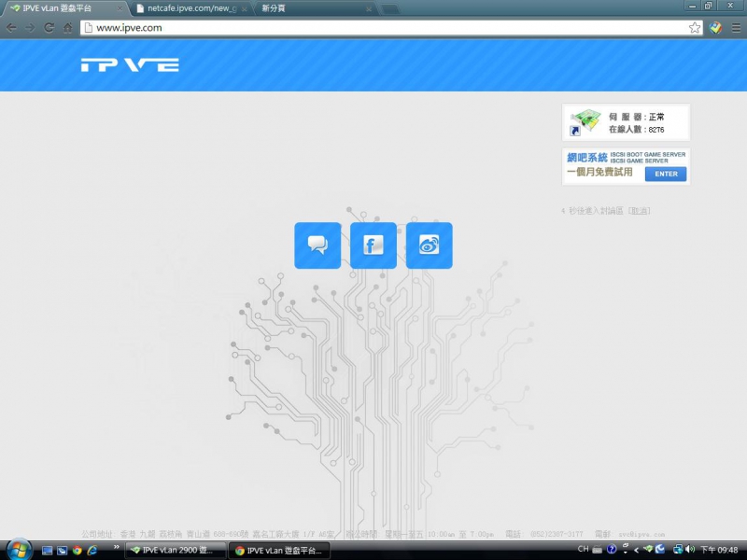Click the network card server status icon
This screenshot has height=560, width=747.
[x=585, y=122]
